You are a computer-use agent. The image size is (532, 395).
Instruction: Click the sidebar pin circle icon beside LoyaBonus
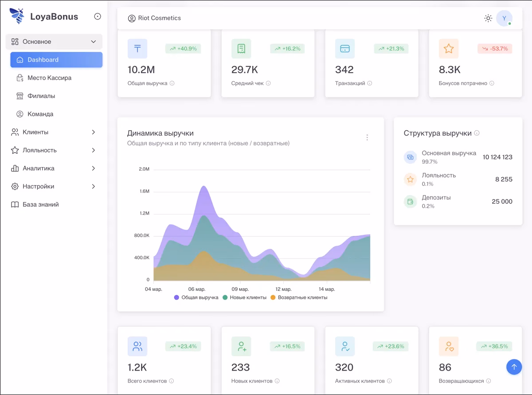(x=98, y=16)
